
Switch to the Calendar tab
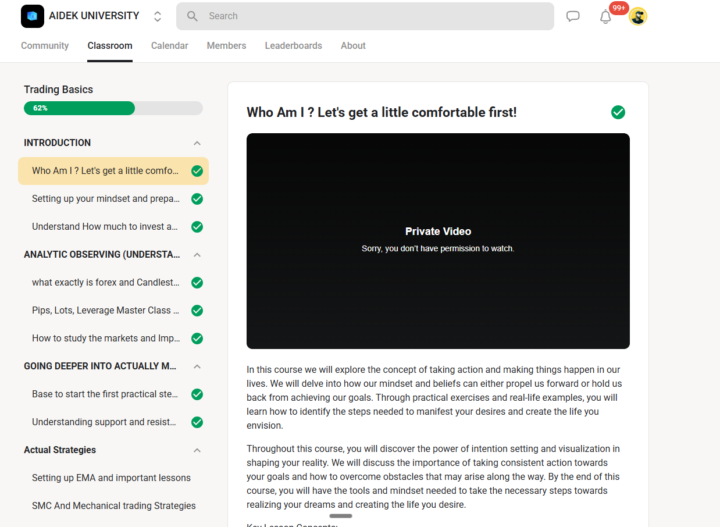(169, 45)
